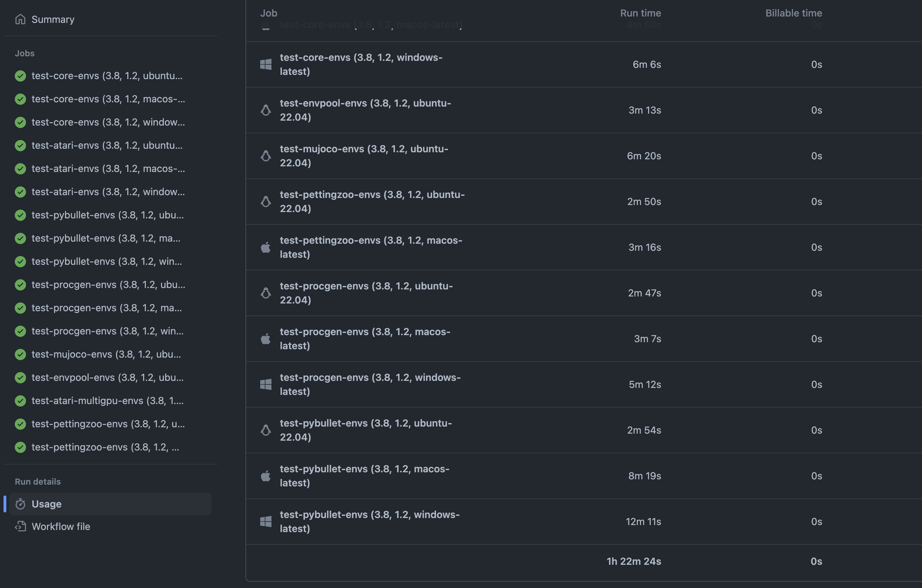The width and height of the screenshot is (922, 588).
Task: Open Workflow file in sidebar
Action: [x=61, y=526]
